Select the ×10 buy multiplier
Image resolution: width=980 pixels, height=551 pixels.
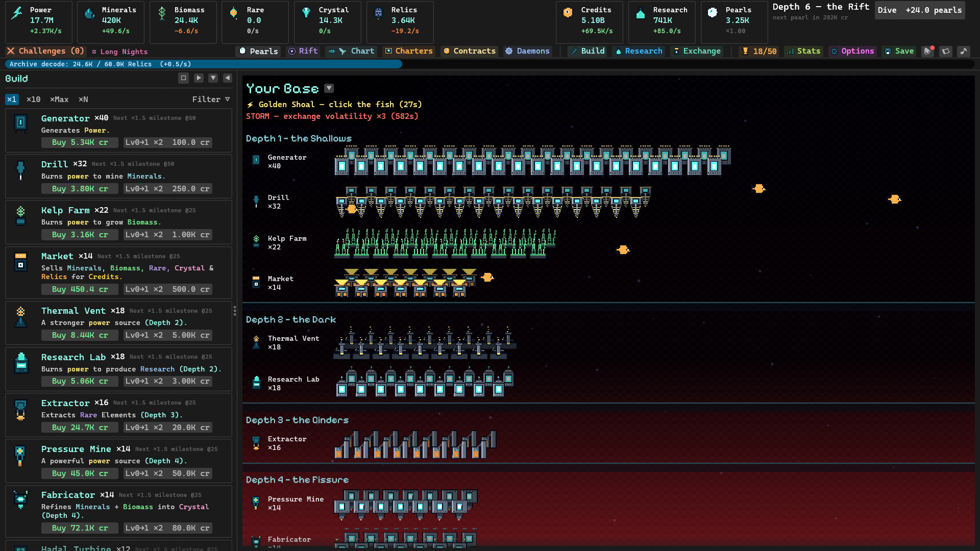coord(33,99)
